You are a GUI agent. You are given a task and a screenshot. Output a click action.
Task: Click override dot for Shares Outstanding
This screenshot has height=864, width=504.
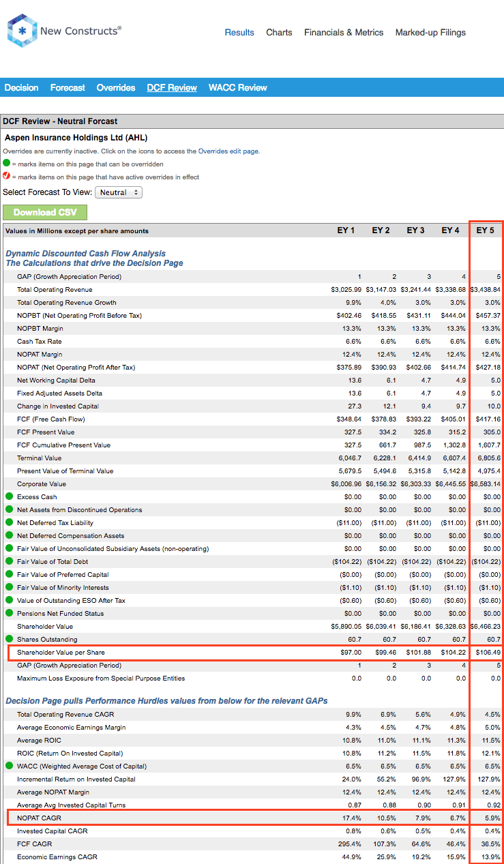(9, 639)
